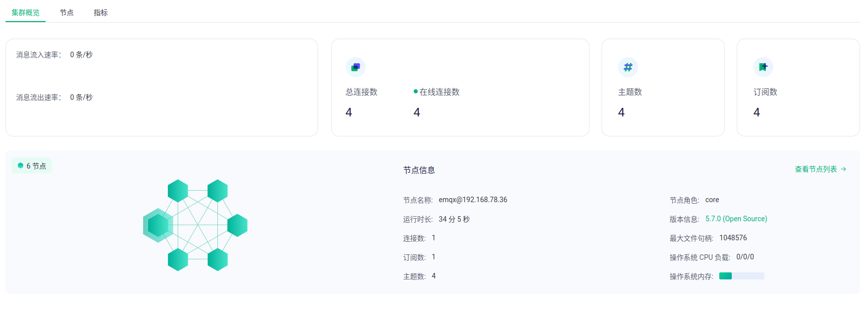This screenshot has height=309, width=868.
Task: Select the bottom-left node hexagon
Action: (178, 260)
